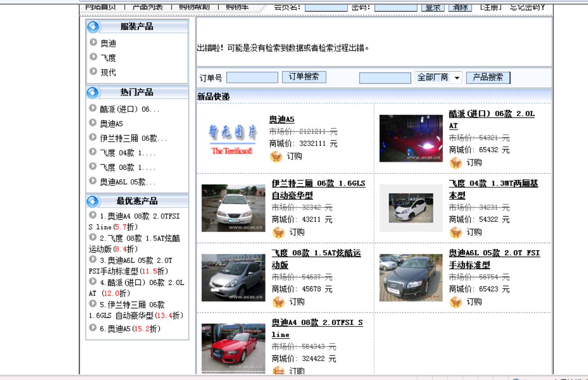
Task: Click 订购 link under 飞度 08款 商城价 45678
Action: click(297, 302)
